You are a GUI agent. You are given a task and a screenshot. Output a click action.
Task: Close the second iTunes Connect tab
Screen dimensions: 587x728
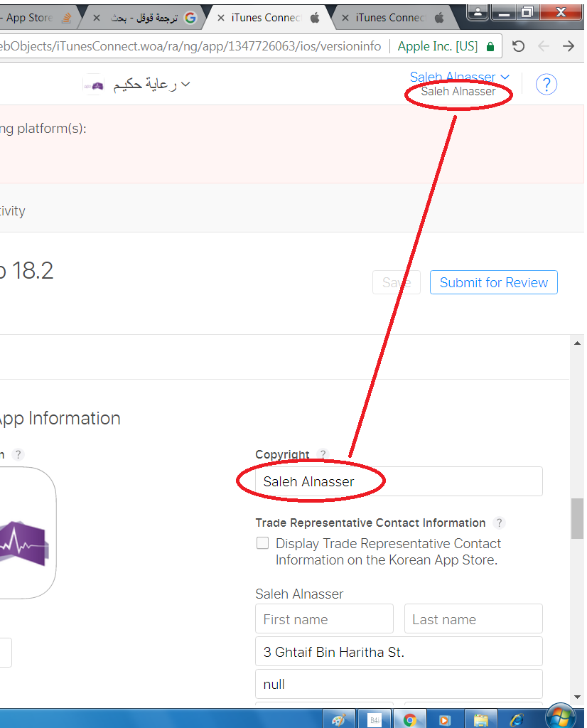(x=345, y=18)
